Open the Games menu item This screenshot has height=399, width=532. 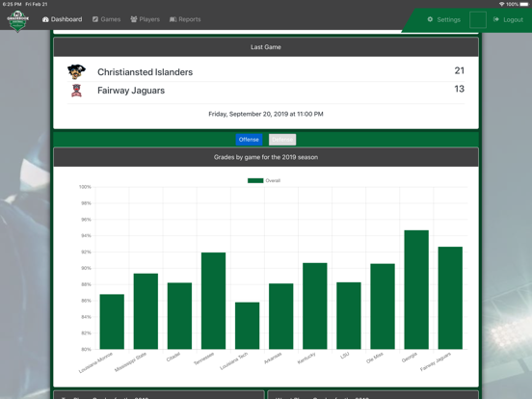pyautogui.click(x=107, y=19)
